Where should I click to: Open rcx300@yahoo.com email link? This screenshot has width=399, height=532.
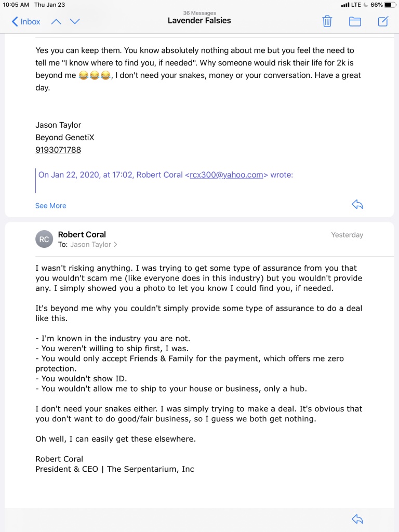click(227, 175)
